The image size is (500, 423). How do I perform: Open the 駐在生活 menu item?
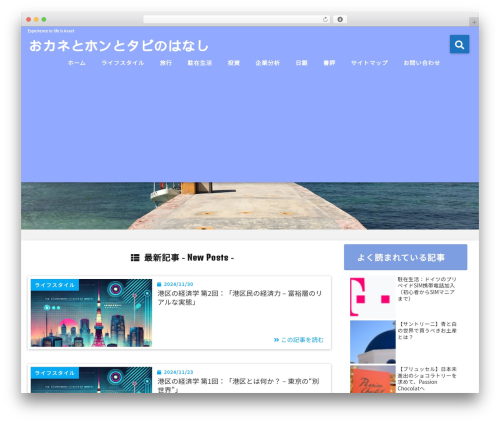click(x=200, y=63)
